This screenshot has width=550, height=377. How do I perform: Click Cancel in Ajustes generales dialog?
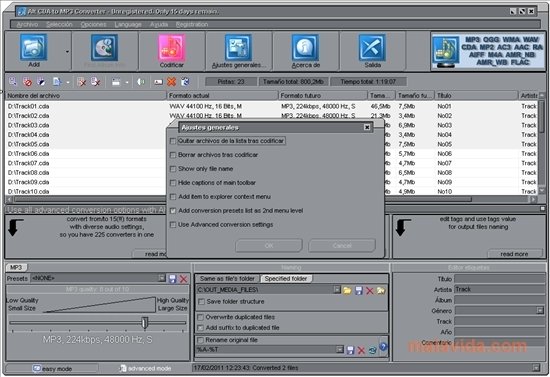click(x=342, y=245)
